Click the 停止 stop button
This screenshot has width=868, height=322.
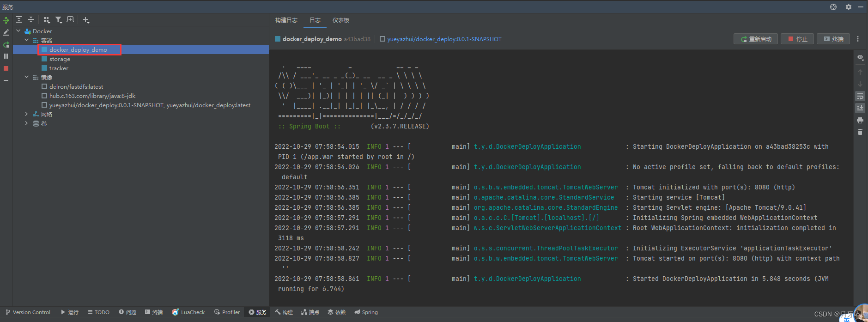point(797,39)
